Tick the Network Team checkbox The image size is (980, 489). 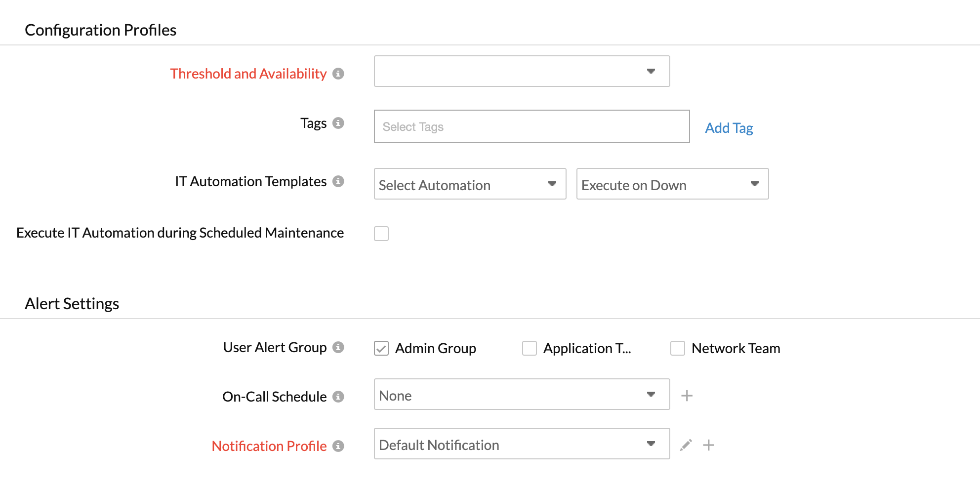[x=678, y=348]
